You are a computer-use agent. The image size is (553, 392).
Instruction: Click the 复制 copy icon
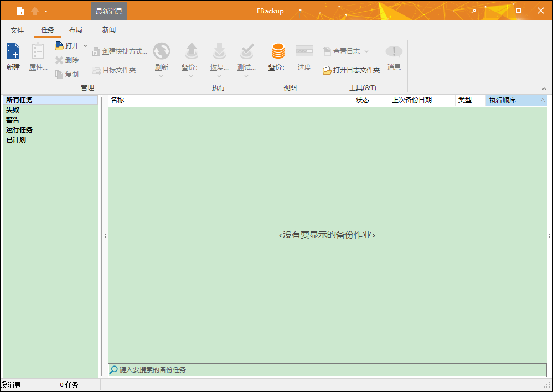click(59, 74)
